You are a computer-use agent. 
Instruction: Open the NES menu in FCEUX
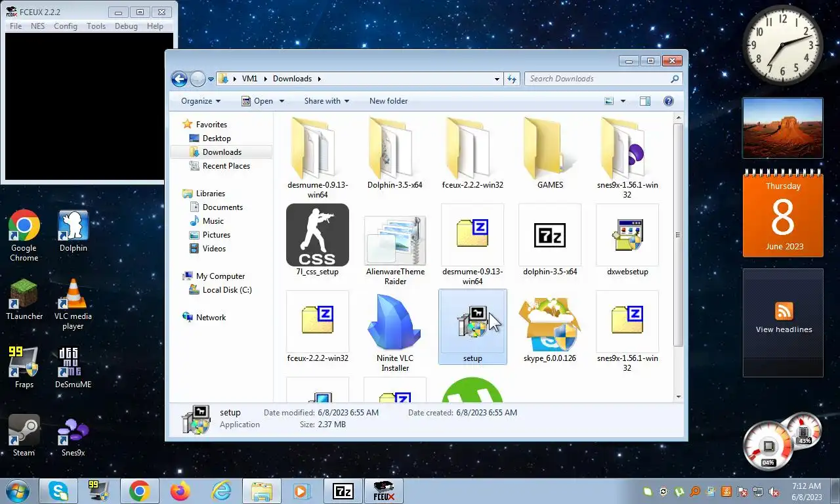point(38,26)
